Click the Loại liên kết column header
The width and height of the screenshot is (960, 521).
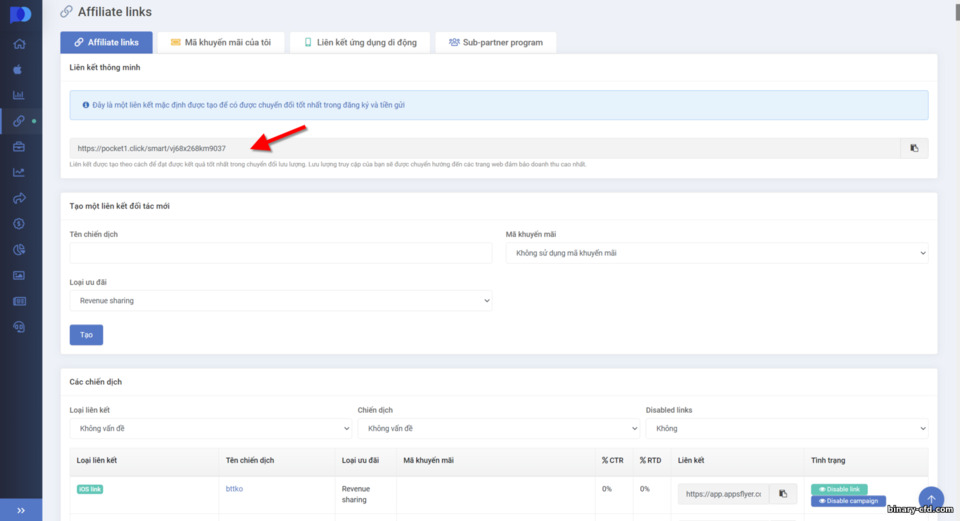point(97,460)
